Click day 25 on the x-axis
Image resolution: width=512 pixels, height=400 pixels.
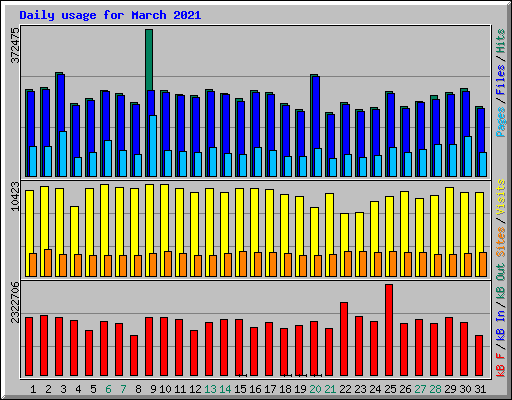click(390, 389)
